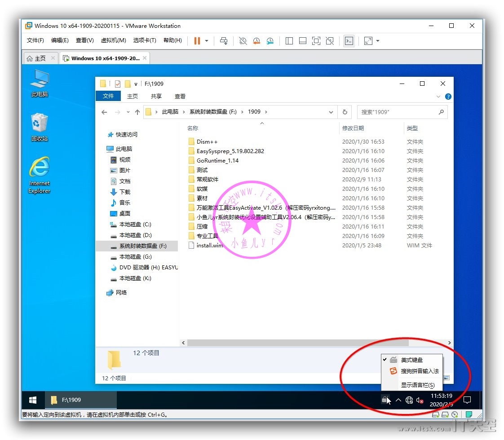Image resolution: width=504 pixels, height=440 pixels.
Task: Send Ctrl+Alt+Del to the VM
Action: (x=224, y=41)
